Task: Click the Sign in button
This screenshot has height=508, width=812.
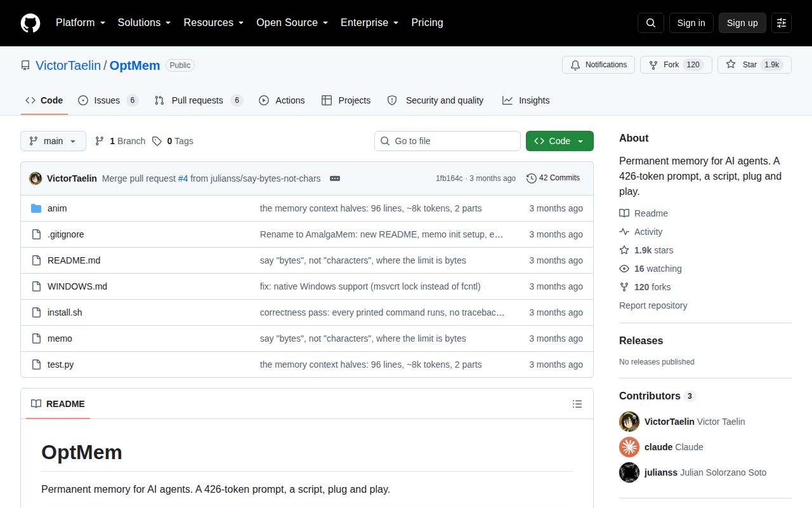Action: point(691,23)
